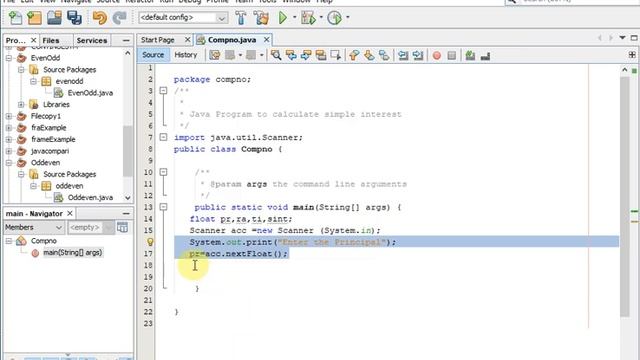The image size is (640, 360).
Task: Build project with hammer icon
Action: click(240, 18)
